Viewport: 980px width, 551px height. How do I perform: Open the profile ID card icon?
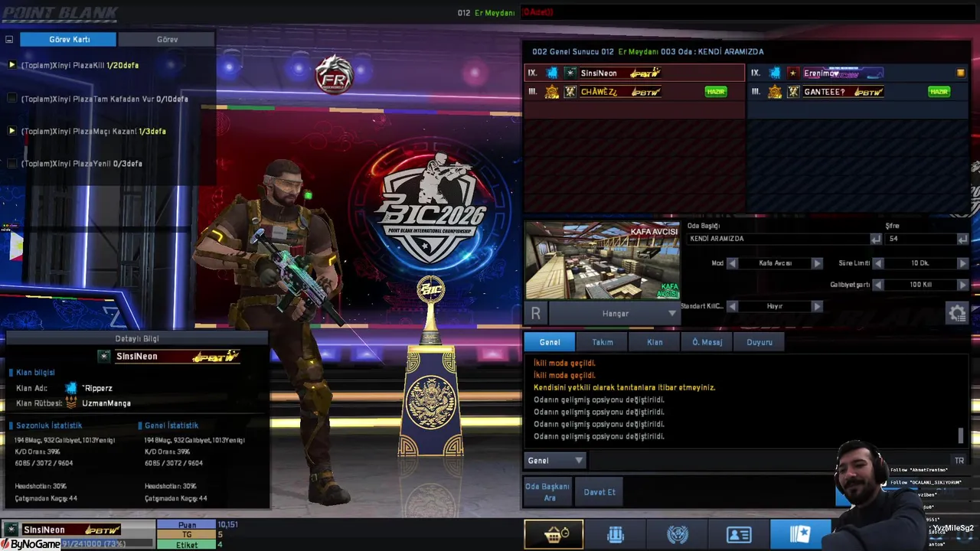pyautogui.click(x=739, y=534)
